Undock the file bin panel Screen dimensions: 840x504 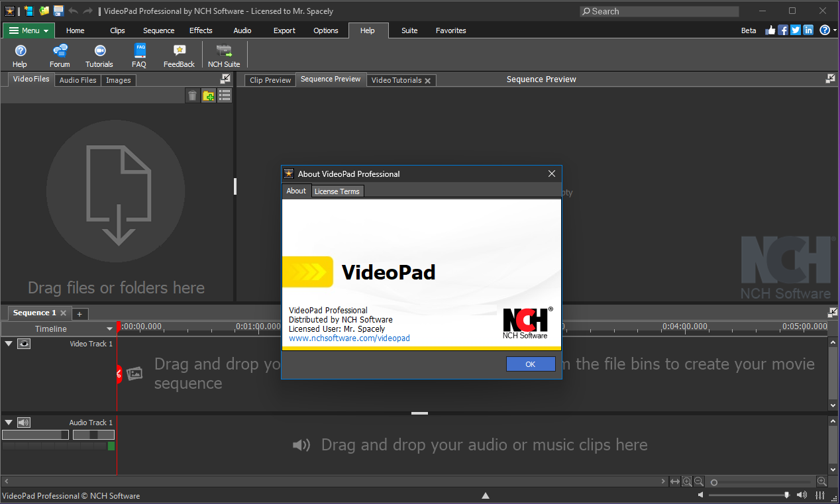pos(225,79)
